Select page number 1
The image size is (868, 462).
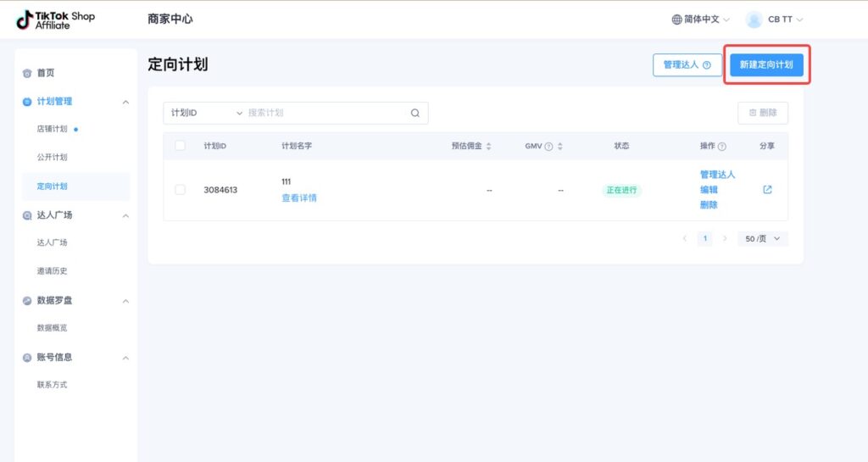pyautogui.click(x=704, y=238)
